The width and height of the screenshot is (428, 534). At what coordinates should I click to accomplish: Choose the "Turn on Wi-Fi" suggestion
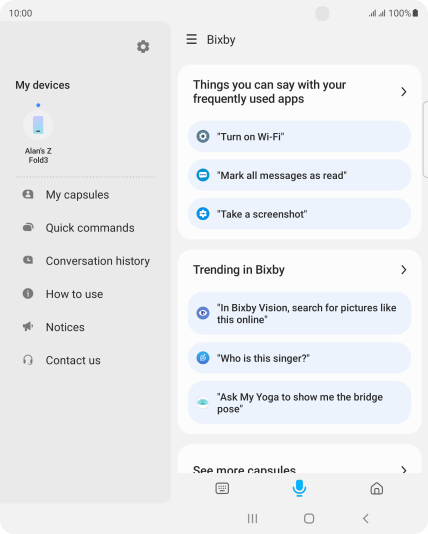[x=299, y=137]
